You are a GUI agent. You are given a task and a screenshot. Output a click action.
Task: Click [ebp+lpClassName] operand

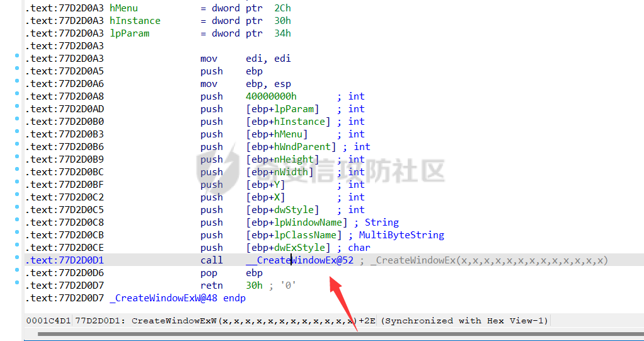(294, 235)
